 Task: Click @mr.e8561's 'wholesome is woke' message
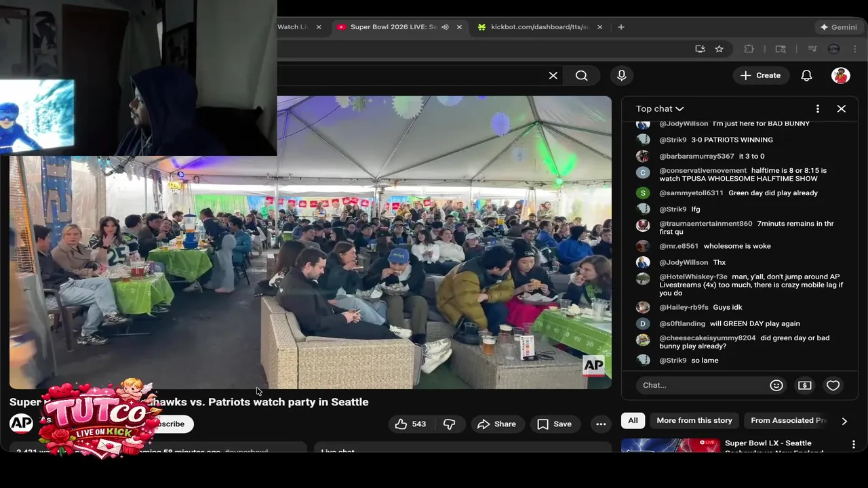[737, 246]
